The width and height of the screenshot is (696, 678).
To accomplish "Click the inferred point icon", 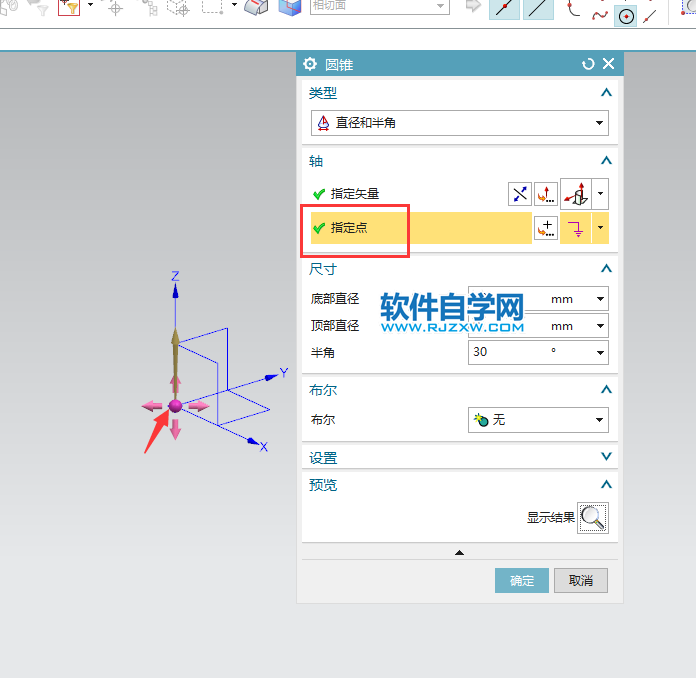I will [x=576, y=228].
